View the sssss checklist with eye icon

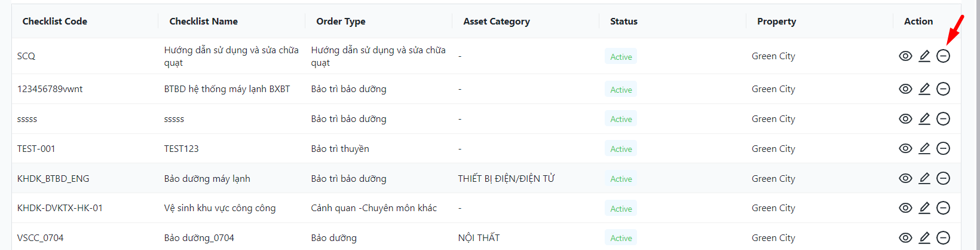(905, 118)
